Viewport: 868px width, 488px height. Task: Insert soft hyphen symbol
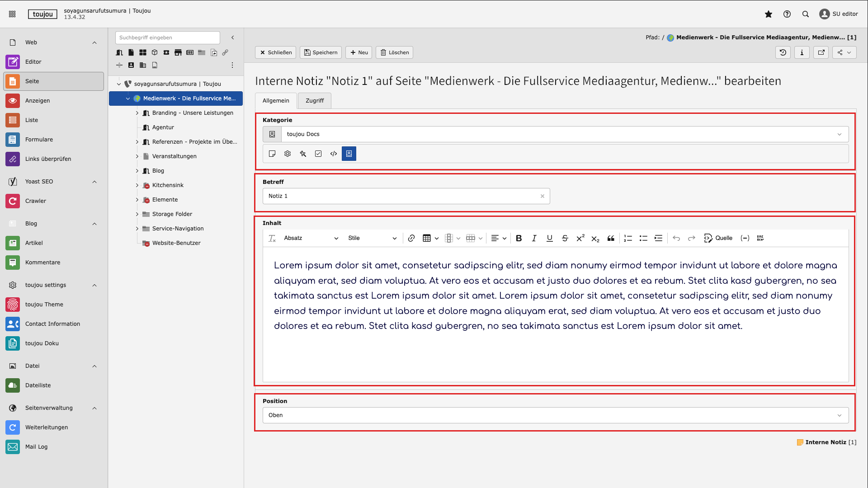pyautogui.click(x=745, y=238)
